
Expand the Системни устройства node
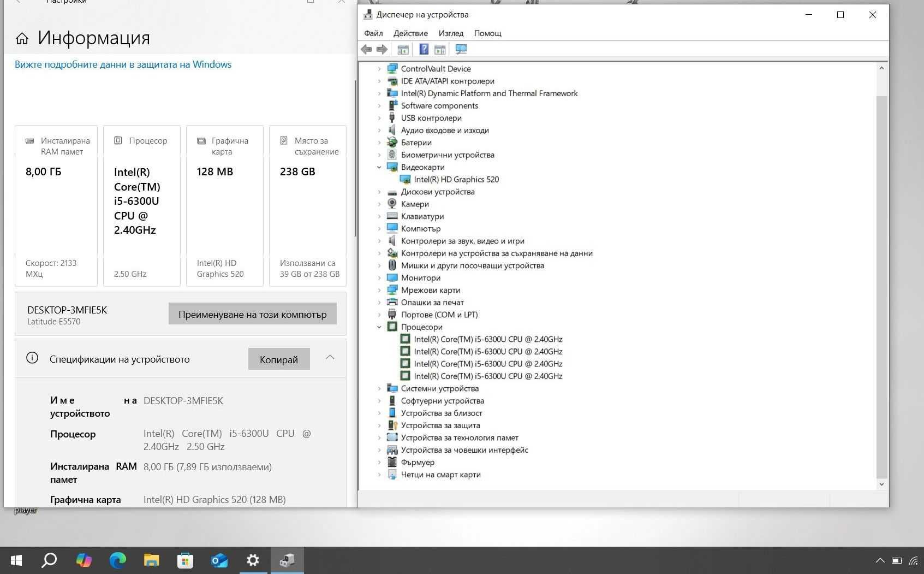coord(379,388)
